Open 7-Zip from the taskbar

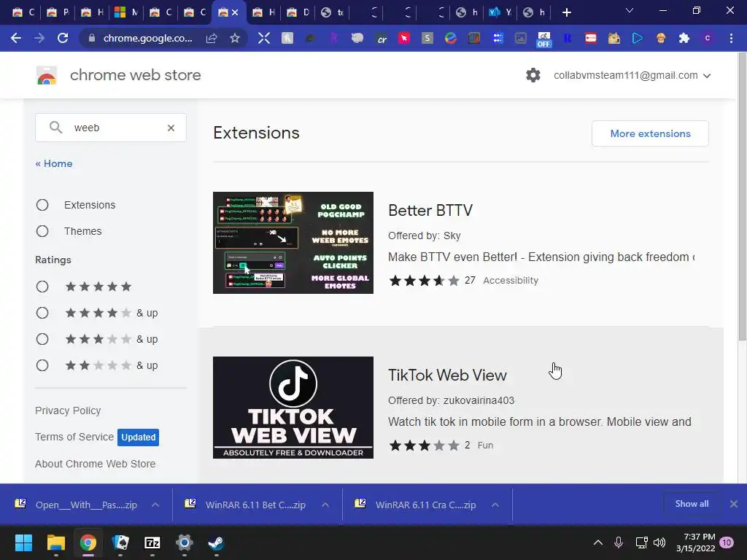152,542
